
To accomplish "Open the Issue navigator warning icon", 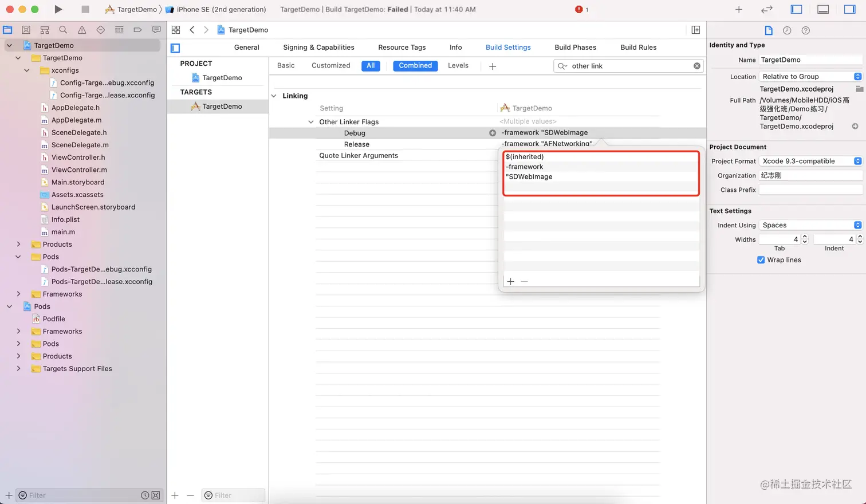I will pos(82,30).
